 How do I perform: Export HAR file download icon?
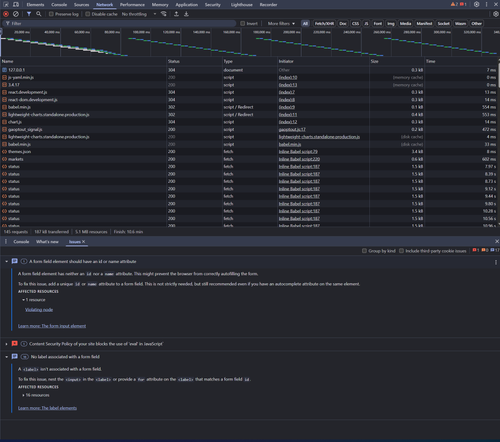pos(186,14)
